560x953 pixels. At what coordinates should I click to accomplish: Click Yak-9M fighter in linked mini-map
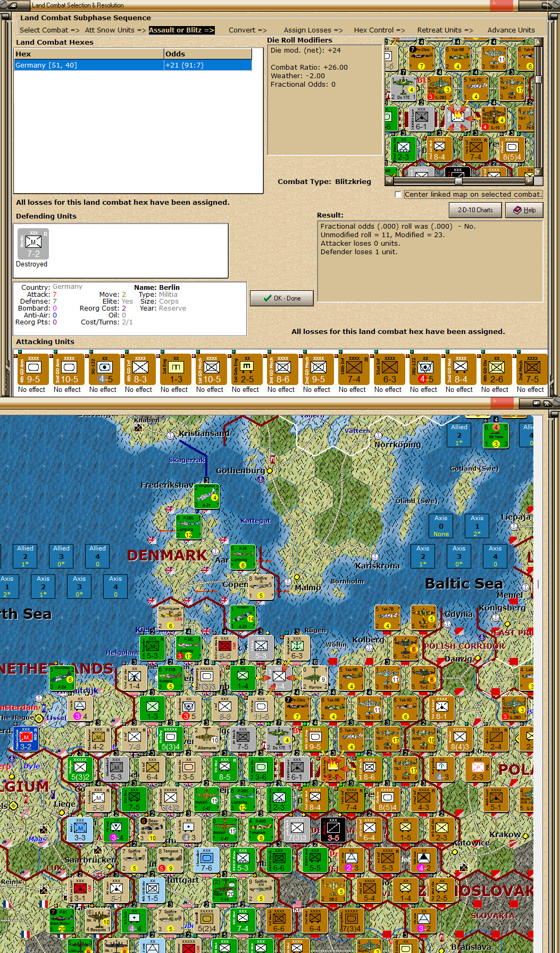coord(457,58)
